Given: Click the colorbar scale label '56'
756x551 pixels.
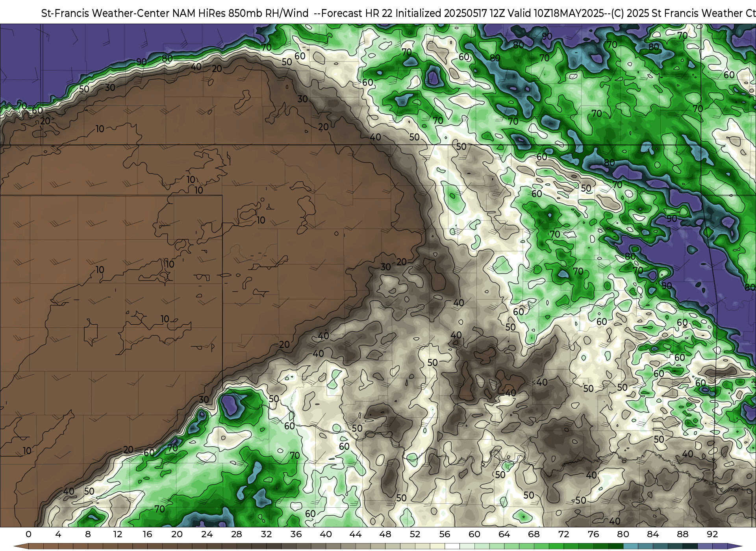Looking at the screenshot, I should (445, 534).
